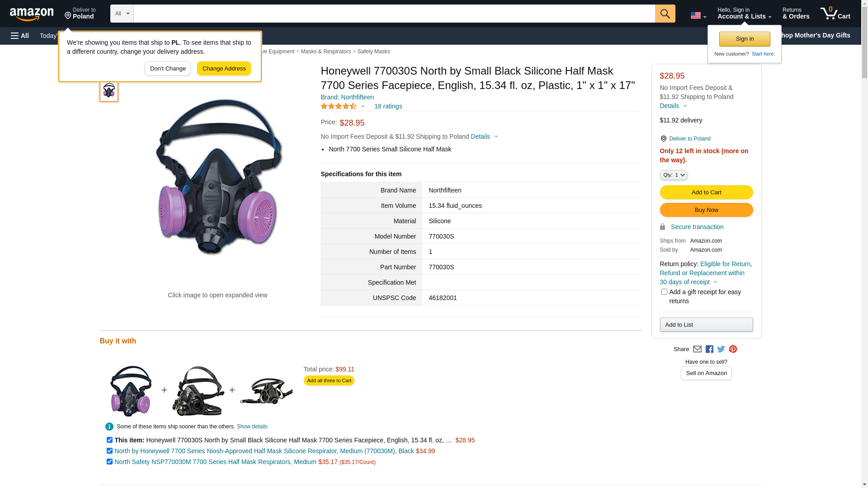Open the 18 ratings link
Screen dimensions: 868x488
point(388,106)
